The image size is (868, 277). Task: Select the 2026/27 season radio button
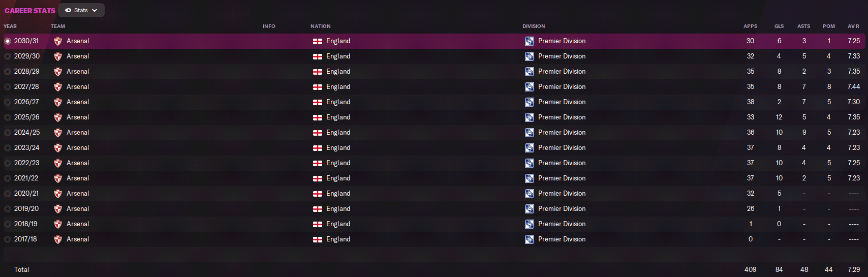click(8, 102)
